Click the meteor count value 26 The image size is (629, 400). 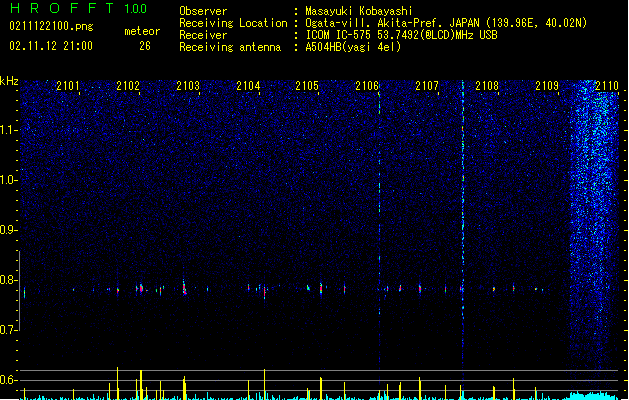(145, 46)
